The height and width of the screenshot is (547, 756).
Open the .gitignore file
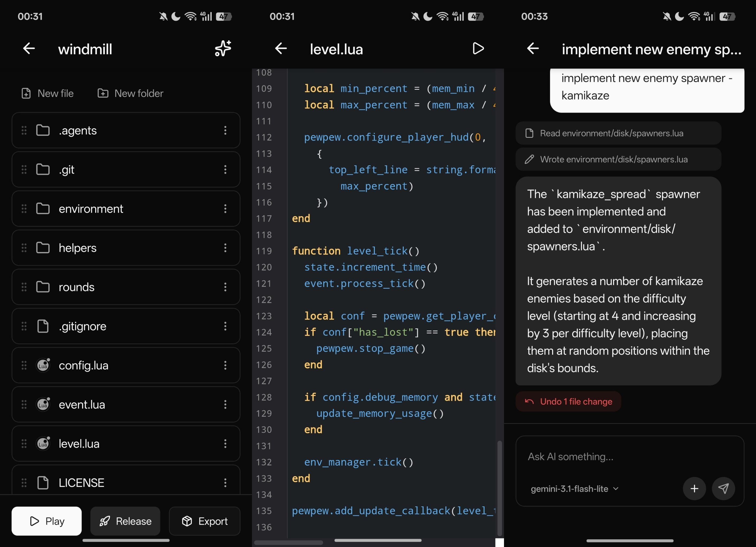click(126, 326)
